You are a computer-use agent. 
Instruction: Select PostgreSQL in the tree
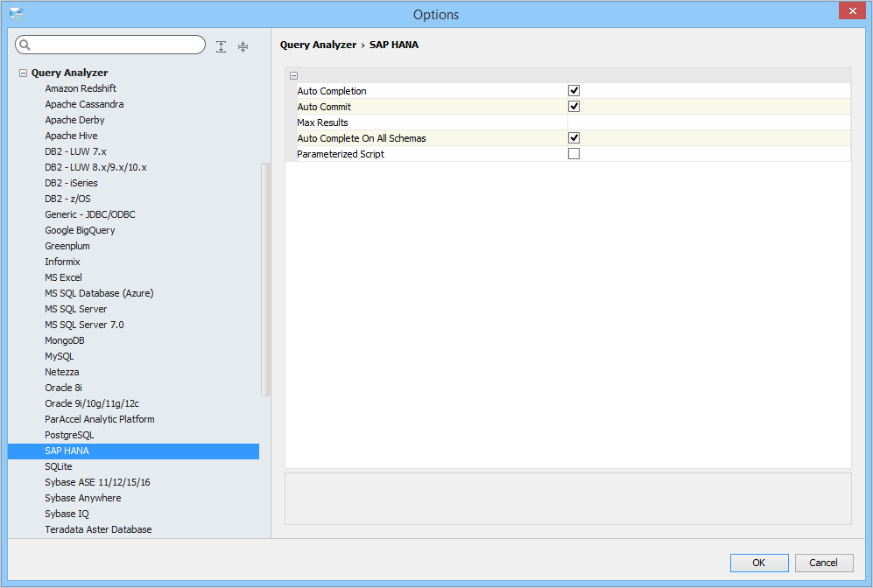(x=69, y=435)
